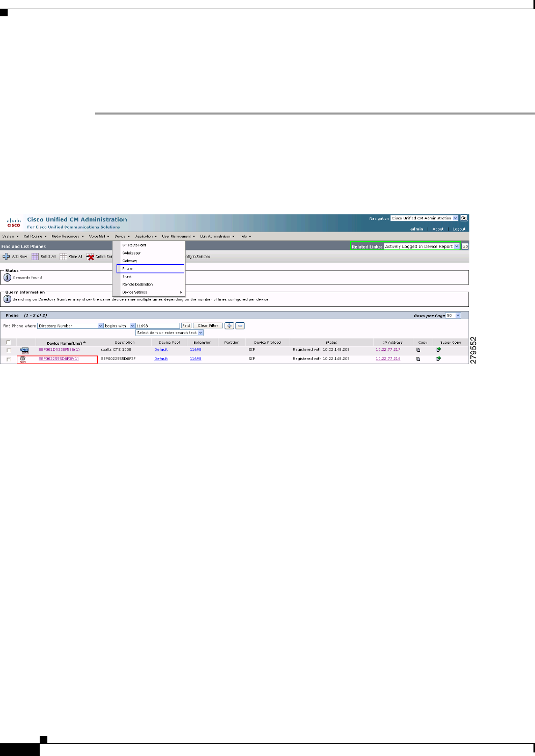Screen dimensions: 535x756
Task: Open the 'begins with' operator dropdown
Action: point(119,326)
